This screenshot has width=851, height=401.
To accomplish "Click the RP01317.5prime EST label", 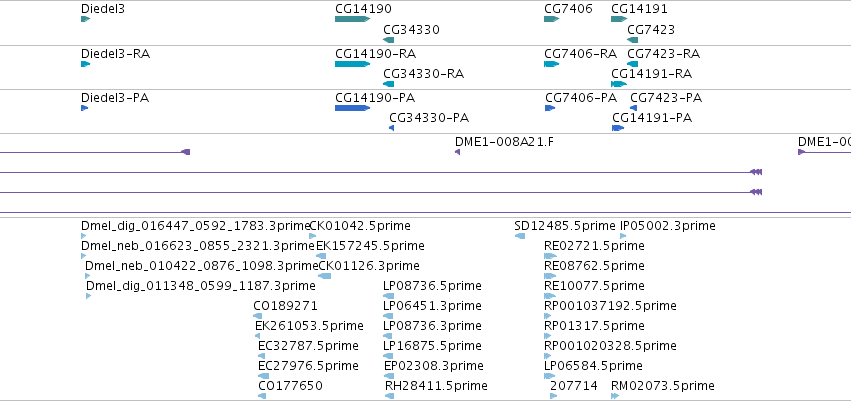I will click(594, 326).
